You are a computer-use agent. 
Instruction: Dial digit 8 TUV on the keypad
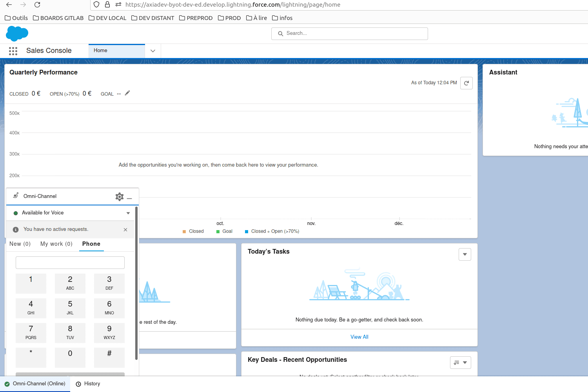[70, 333]
